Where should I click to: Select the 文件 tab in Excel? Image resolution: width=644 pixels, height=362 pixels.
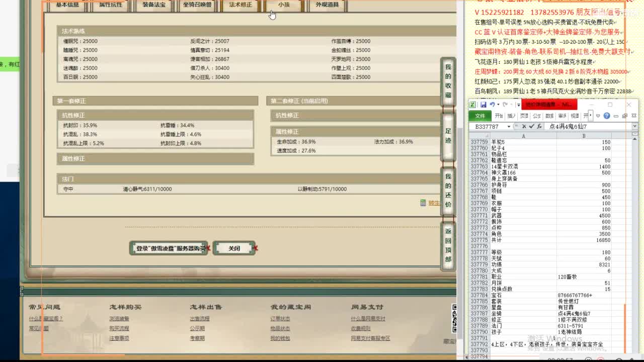tap(480, 116)
